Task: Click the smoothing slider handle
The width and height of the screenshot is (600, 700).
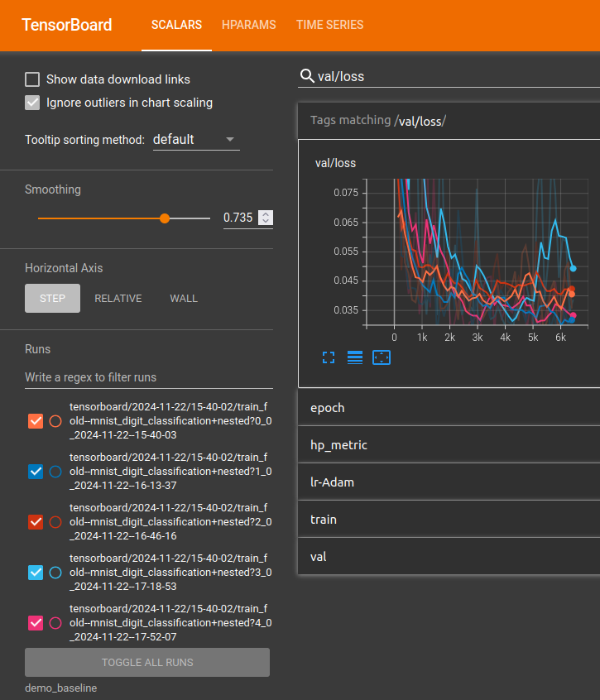Action: [165, 218]
